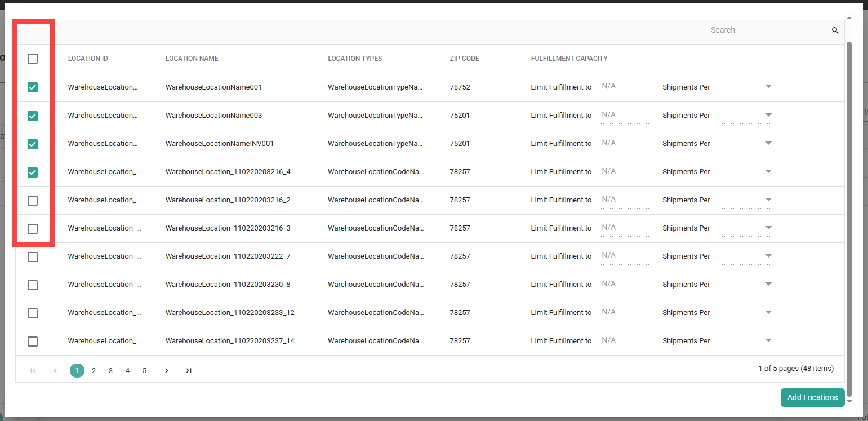Jump to last page using skip-forward icon
The height and width of the screenshot is (421, 868).
click(188, 370)
